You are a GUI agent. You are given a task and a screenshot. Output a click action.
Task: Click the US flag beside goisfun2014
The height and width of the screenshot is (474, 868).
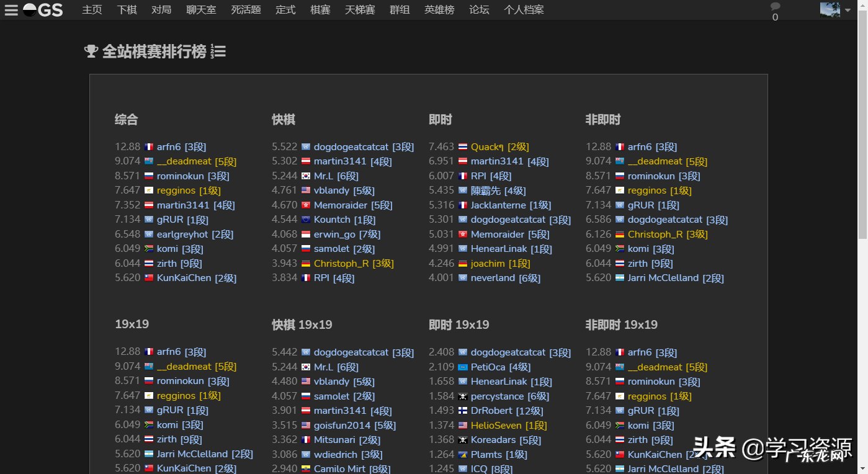tap(306, 426)
